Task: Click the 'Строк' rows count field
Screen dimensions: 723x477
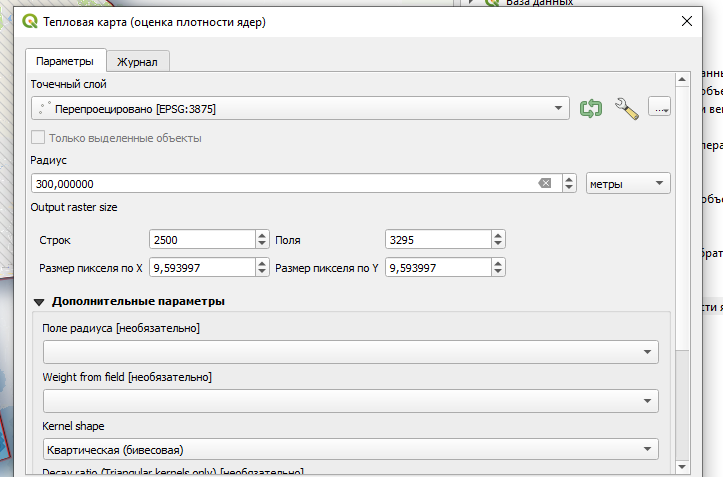Action: (x=202, y=240)
